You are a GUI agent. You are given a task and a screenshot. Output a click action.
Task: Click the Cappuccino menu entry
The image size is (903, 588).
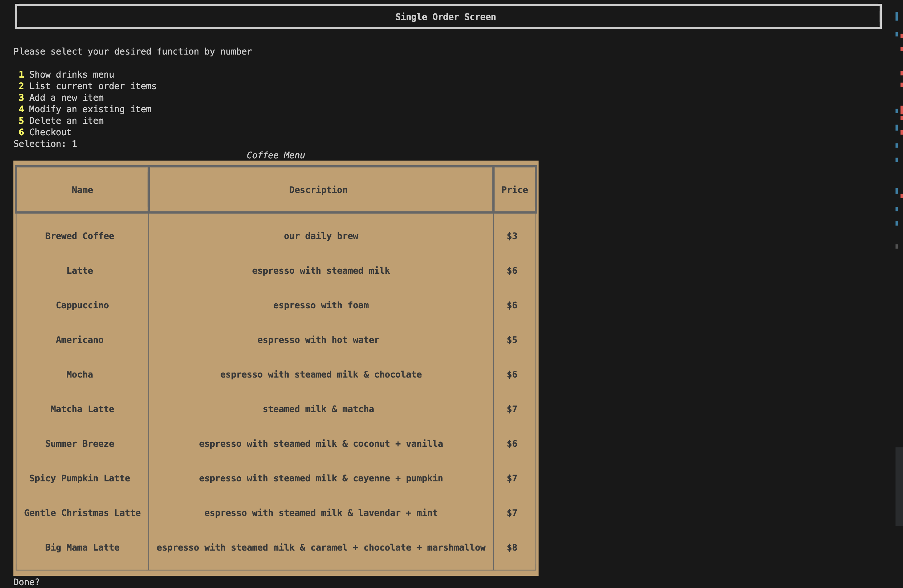[82, 305]
